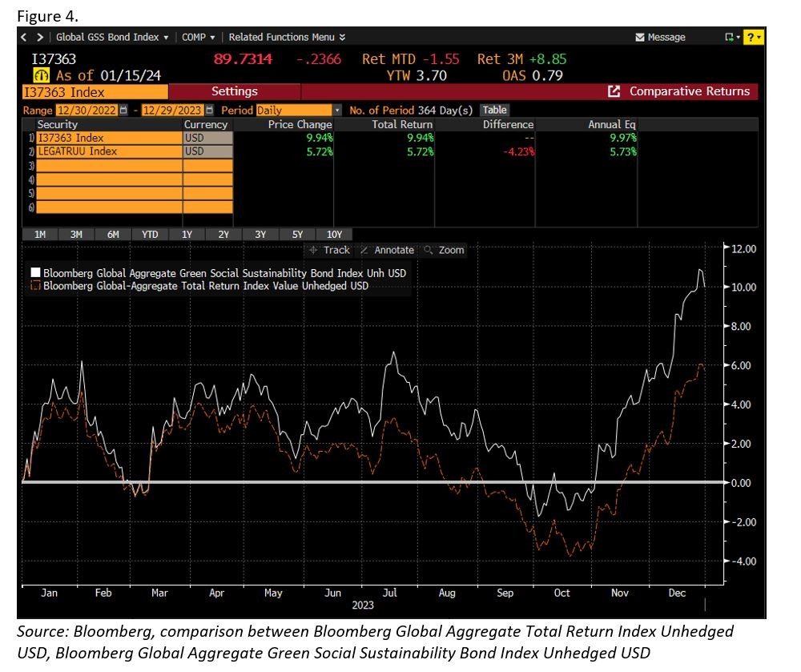Viewport: 801px width, 672px height.
Task: Switch to the Settings tab
Action: tap(236, 91)
